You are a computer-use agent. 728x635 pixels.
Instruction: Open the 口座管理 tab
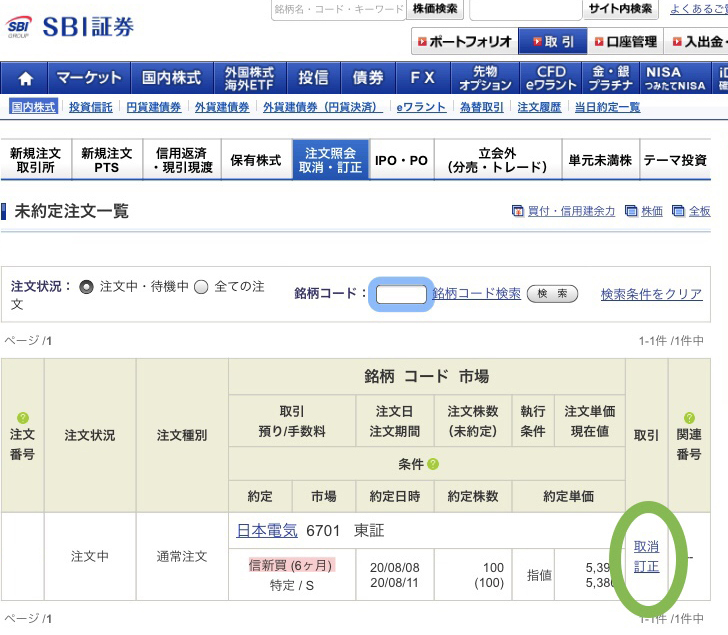tap(625, 42)
